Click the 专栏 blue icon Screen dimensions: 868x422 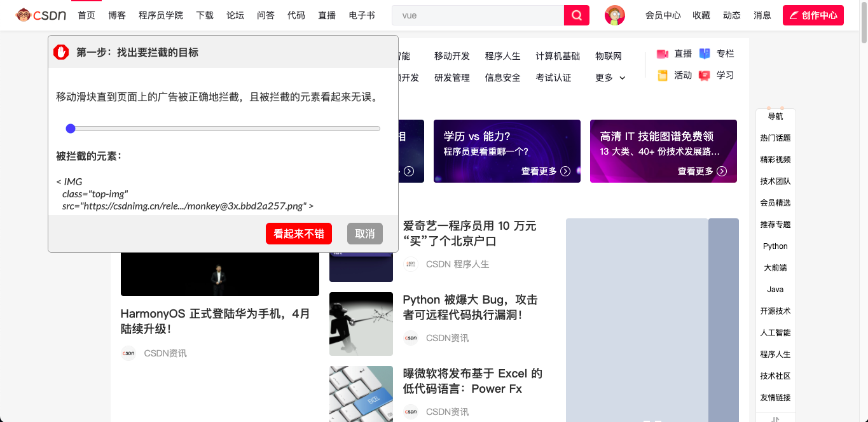click(705, 54)
